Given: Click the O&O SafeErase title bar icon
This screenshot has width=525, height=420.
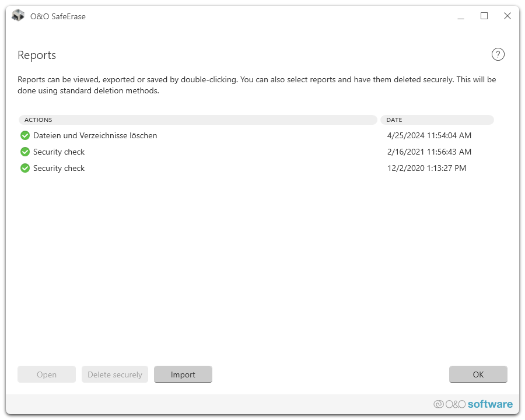Looking at the screenshot, I should (x=18, y=16).
